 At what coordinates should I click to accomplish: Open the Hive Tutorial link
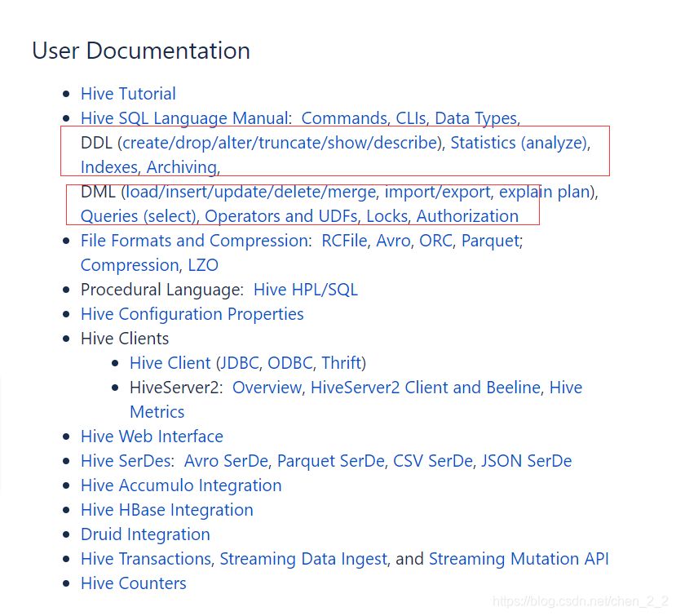coord(128,94)
